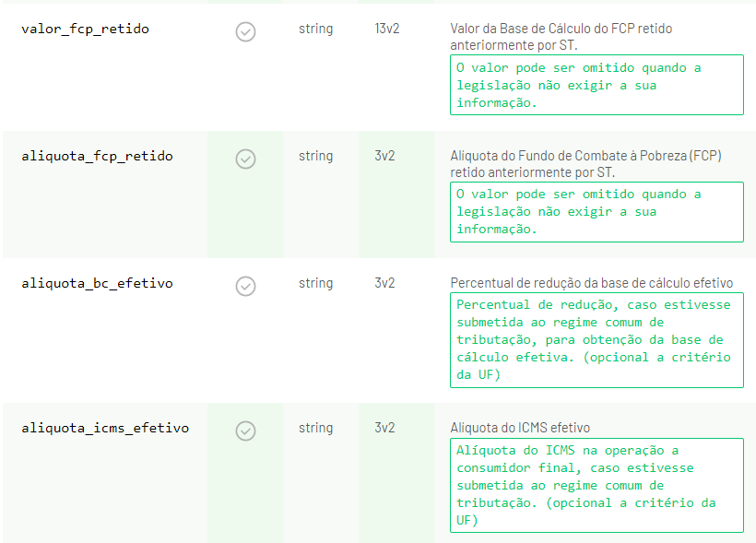Click the green note starting 'Percentual de redução, caso'
Image resolution: width=756 pixels, height=543 pixels.
coord(597,340)
